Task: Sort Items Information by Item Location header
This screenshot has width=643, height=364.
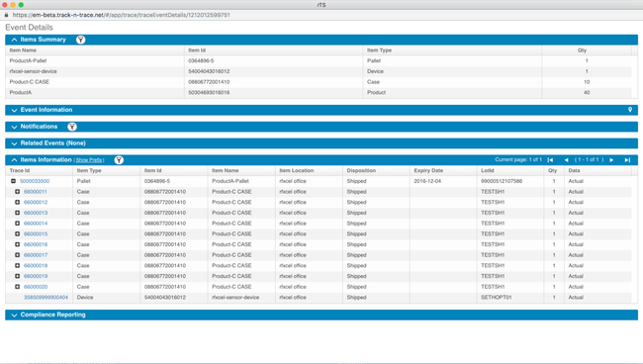Action: tap(297, 170)
